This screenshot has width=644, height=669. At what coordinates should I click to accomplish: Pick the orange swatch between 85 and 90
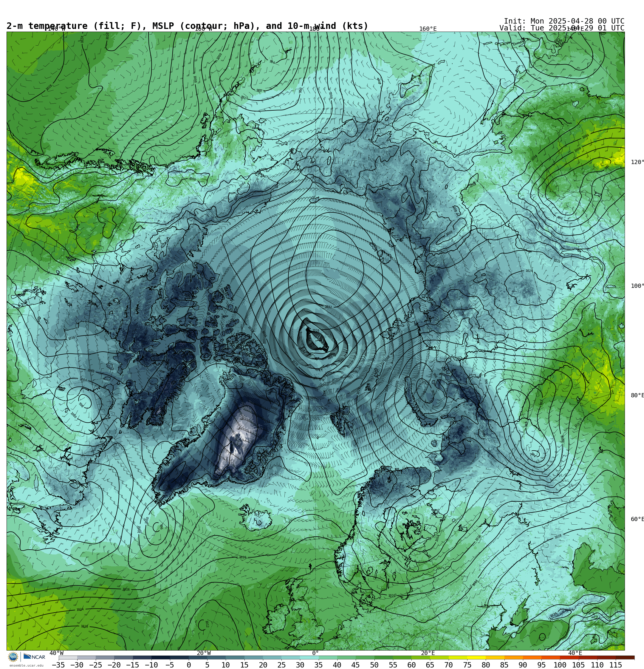(514, 658)
